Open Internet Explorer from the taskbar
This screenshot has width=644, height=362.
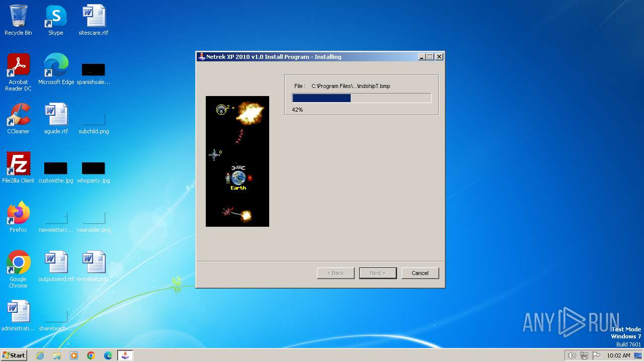(40, 355)
